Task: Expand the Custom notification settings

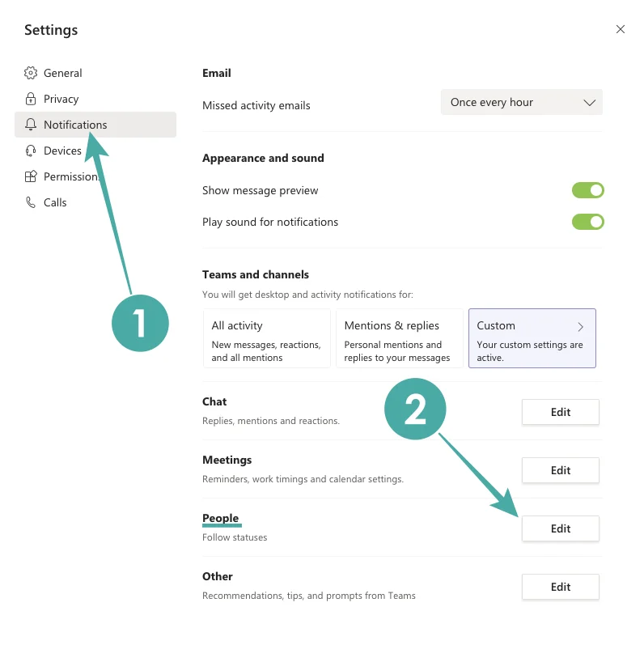Action: coord(532,338)
